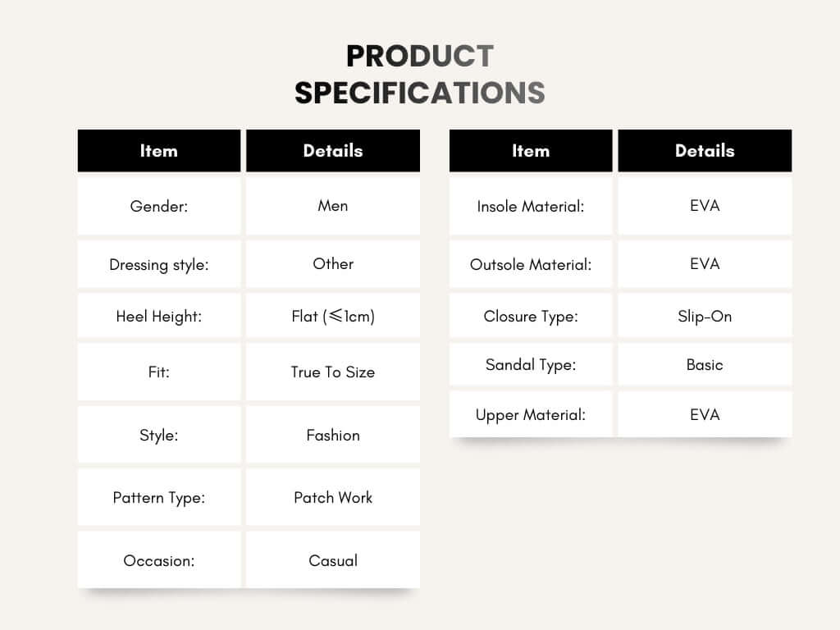Select the Men value cell
Screen dimensions: 840x630
(332, 206)
